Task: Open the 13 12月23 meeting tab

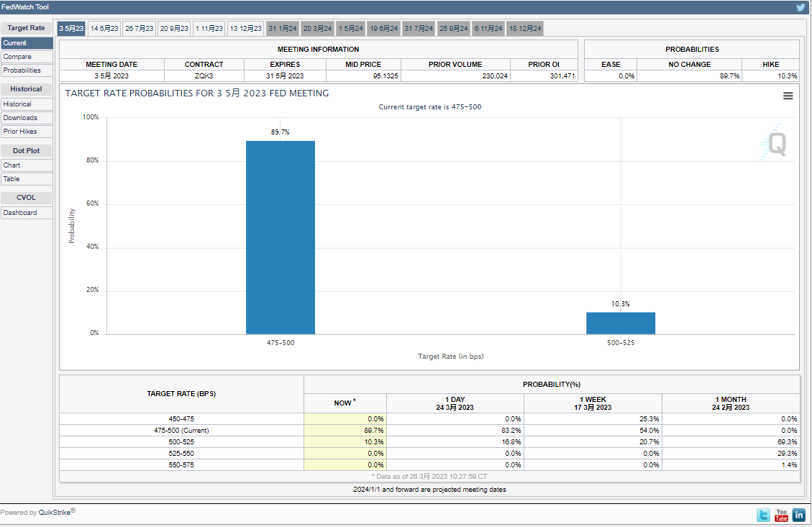Action: (x=245, y=29)
